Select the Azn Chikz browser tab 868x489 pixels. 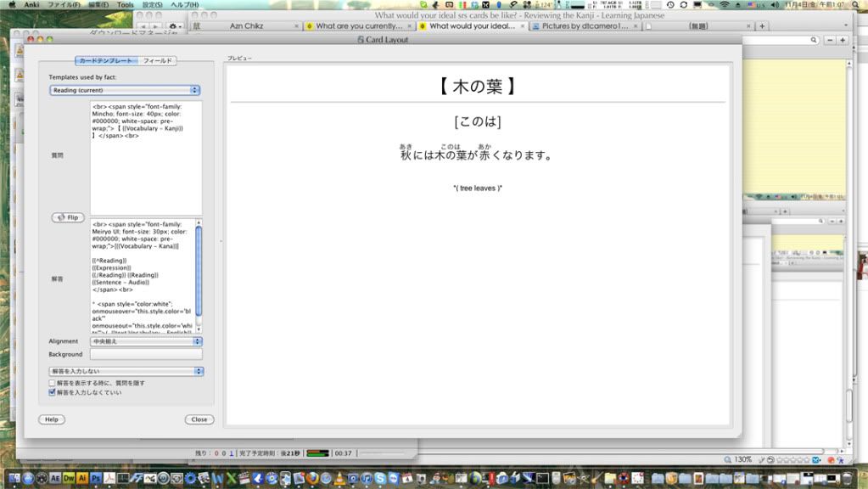pos(246,26)
